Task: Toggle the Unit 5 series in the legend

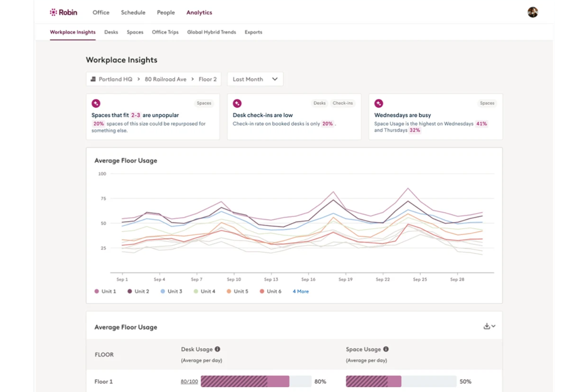Action: [237, 291]
